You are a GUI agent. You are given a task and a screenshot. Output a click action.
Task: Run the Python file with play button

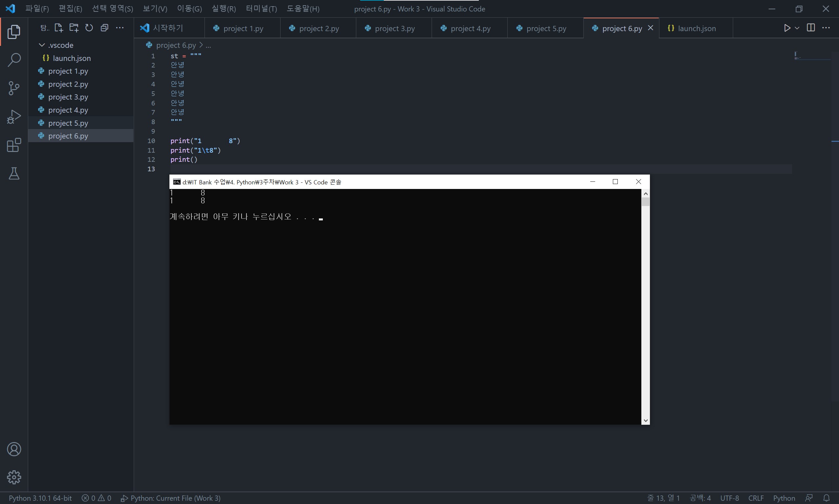click(787, 28)
